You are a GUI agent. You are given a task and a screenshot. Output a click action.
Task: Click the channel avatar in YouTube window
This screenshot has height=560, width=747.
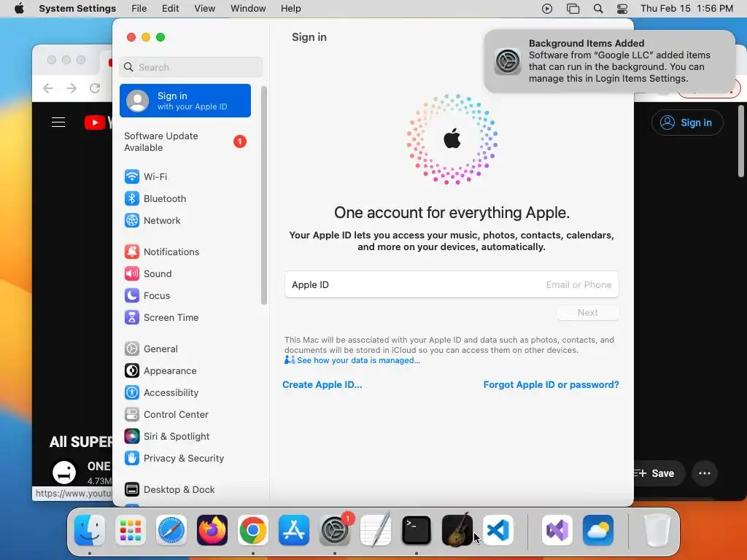tap(64, 472)
